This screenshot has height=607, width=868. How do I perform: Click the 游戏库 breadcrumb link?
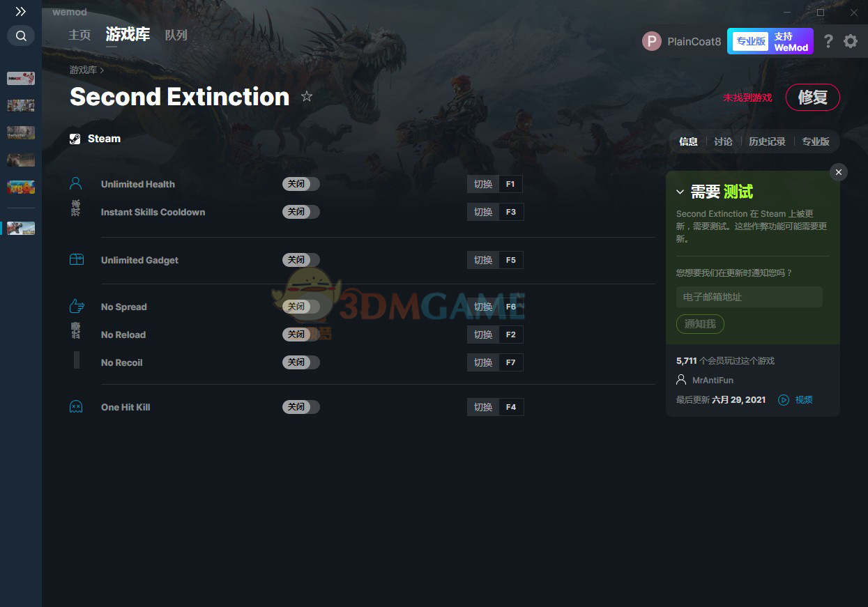point(83,70)
